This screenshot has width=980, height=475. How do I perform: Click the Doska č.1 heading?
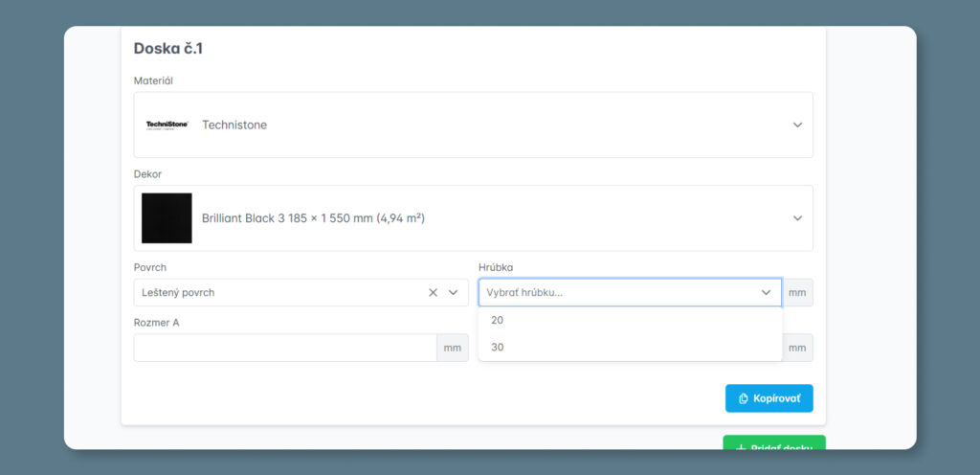click(x=168, y=49)
